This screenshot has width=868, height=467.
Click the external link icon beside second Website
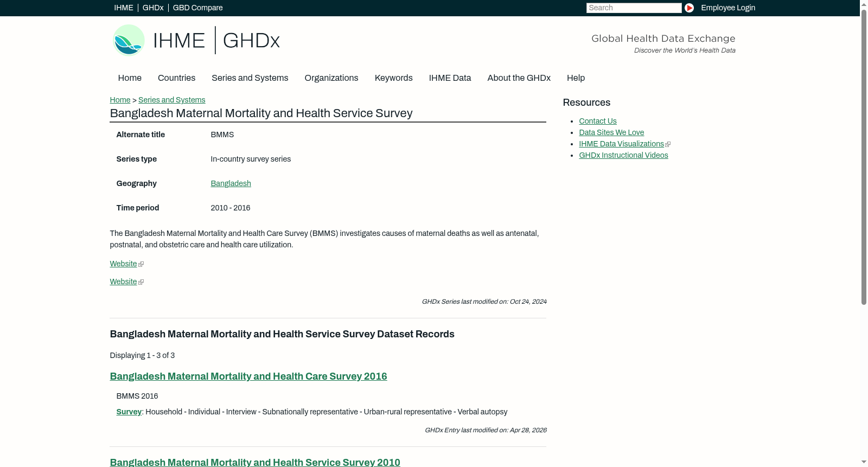(141, 282)
